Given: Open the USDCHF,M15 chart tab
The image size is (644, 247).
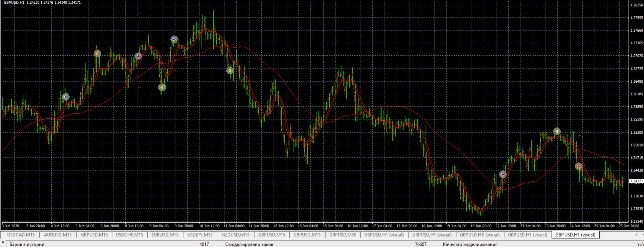Looking at the screenshot, I should pyautogui.click(x=129, y=235).
